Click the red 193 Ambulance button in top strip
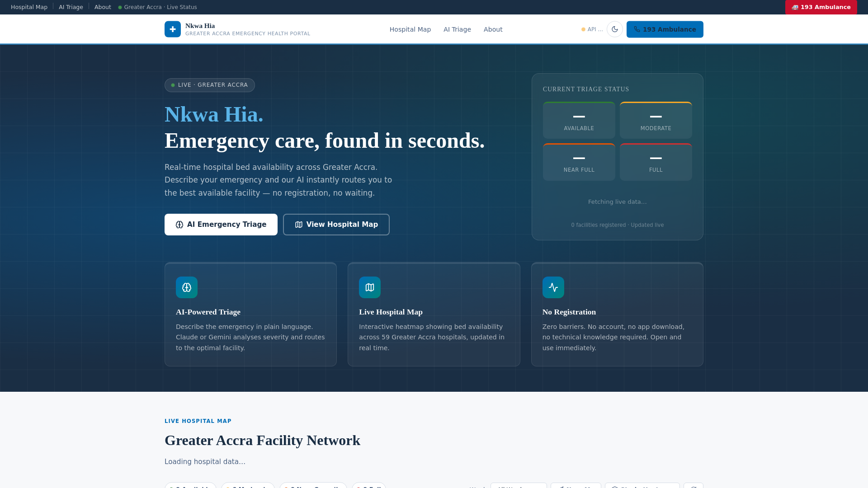 click(821, 7)
